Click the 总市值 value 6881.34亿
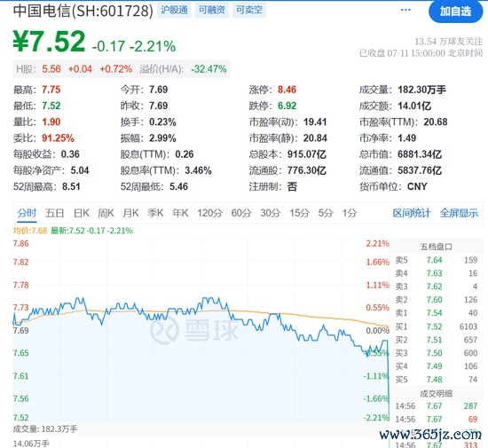The width and height of the screenshot is (488, 448). (x=420, y=154)
